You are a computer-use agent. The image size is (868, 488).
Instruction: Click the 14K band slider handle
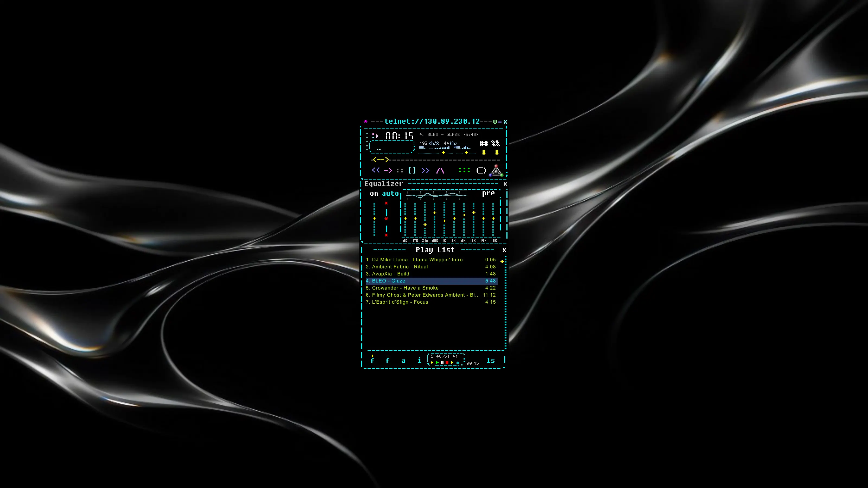[484, 219]
